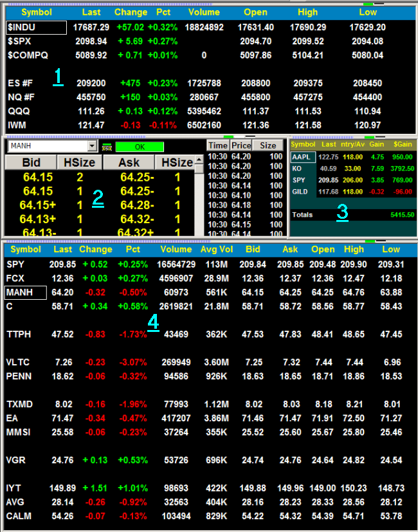Select the GILD position row

(x=301, y=192)
